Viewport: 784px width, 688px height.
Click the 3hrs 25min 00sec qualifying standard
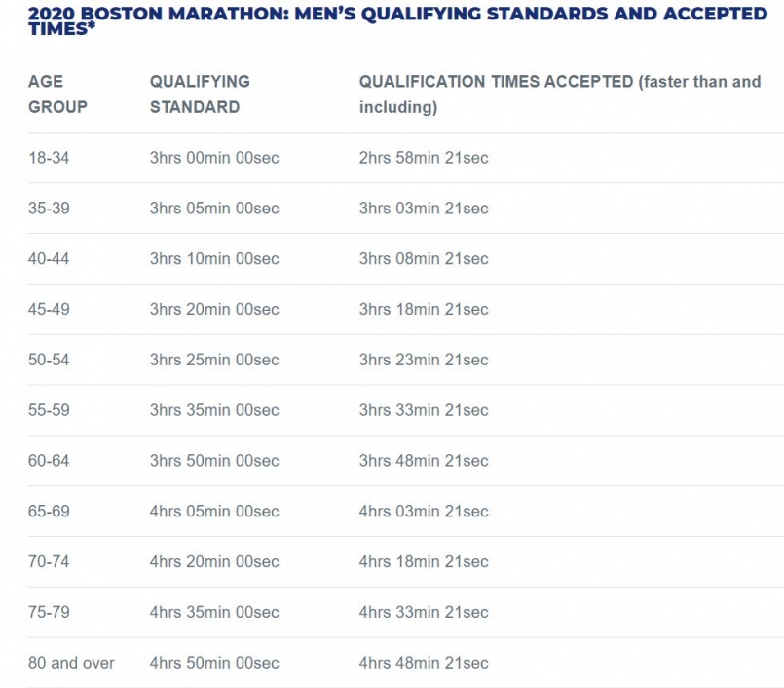point(214,361)
